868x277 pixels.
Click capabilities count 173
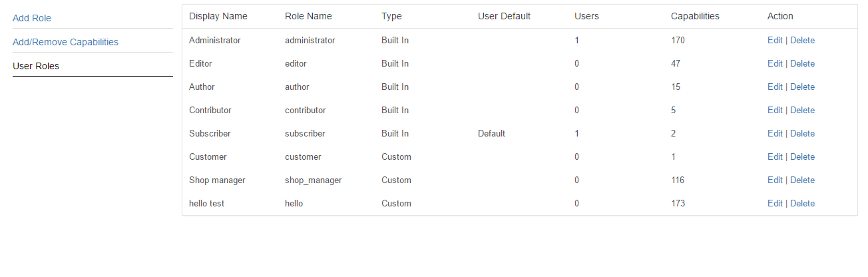pos(678,203)
